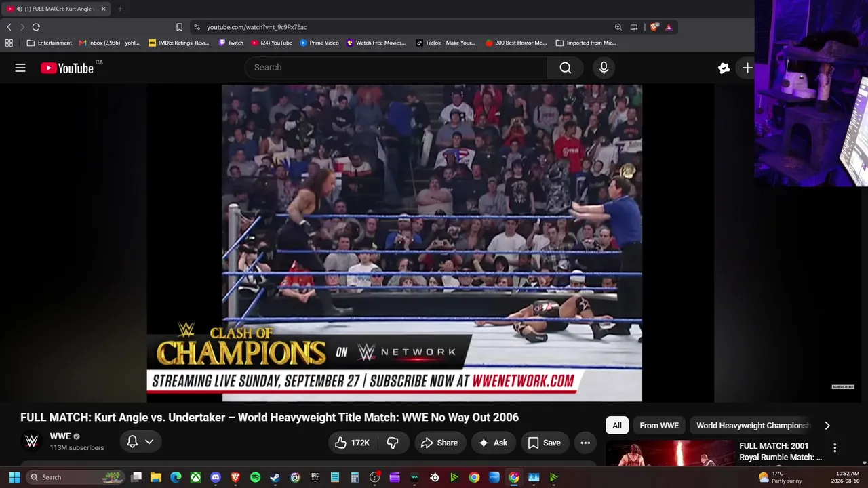Expand the notification options chevron

tap(149, 442)
